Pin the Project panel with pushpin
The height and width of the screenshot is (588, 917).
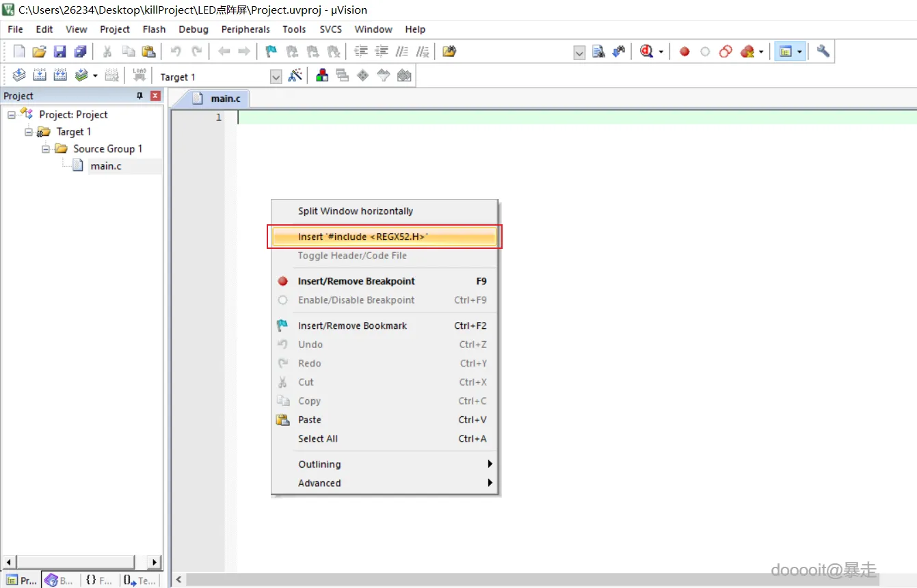point(140,96)
